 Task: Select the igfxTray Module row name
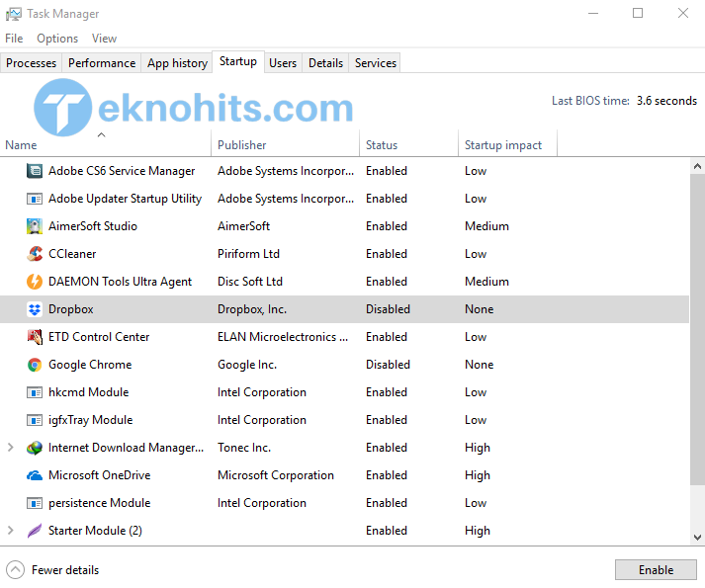90,420
